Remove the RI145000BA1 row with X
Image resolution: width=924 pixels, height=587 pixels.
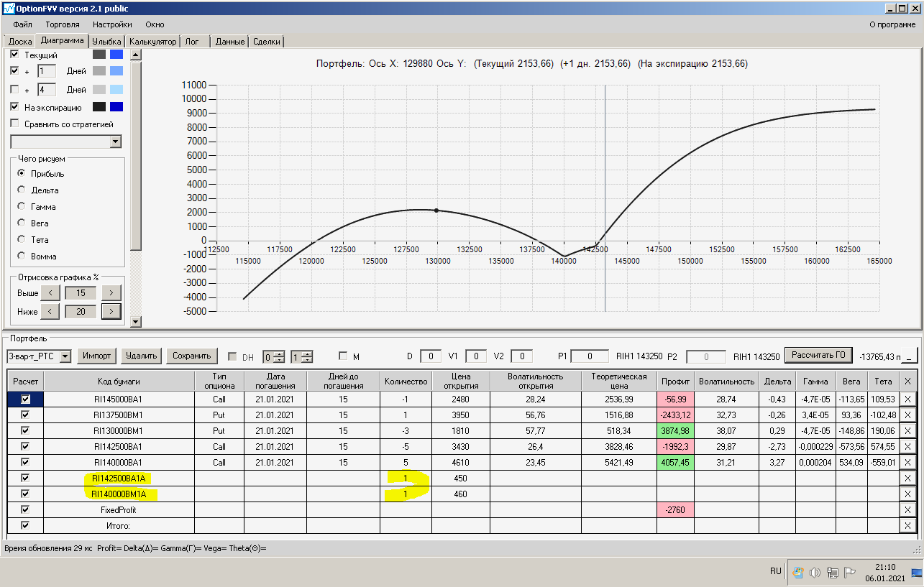point(907,399)
